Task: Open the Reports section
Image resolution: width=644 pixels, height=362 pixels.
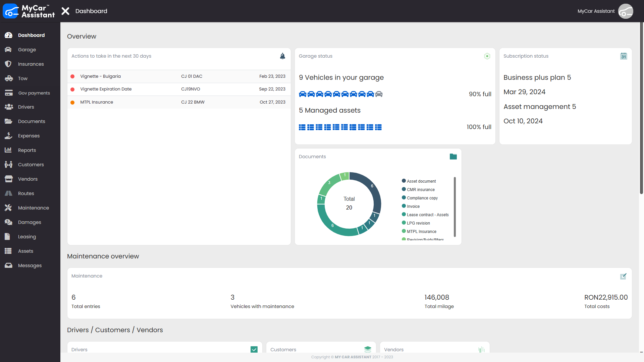Action: (x=30, y=150)
